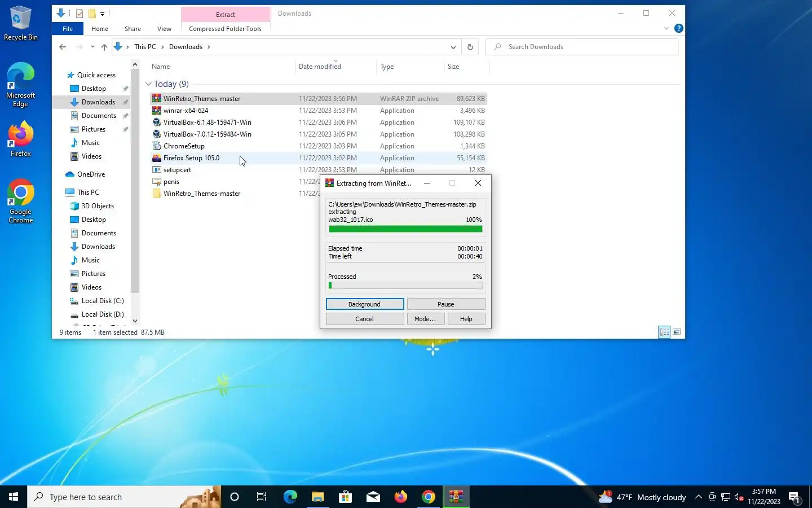The height and width of the screenshot is (508, 812).
Task: Open notification center
Action: [795, 497]
